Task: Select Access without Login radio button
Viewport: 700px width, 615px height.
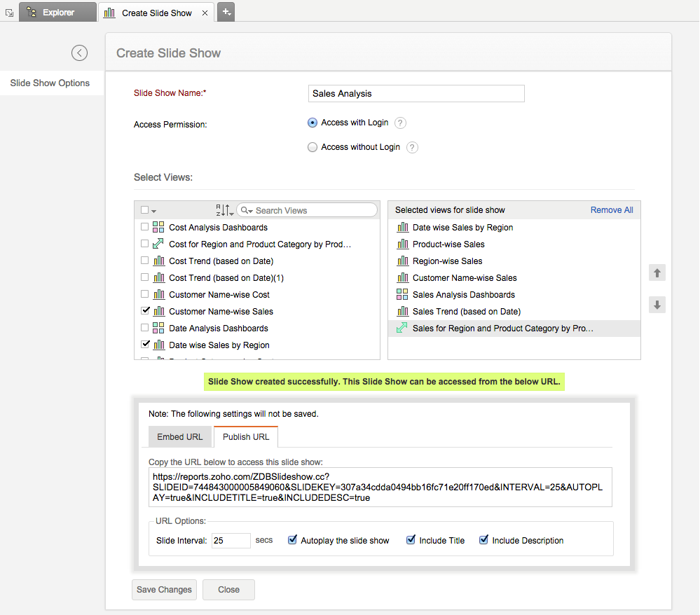Action: click(313, 148)
